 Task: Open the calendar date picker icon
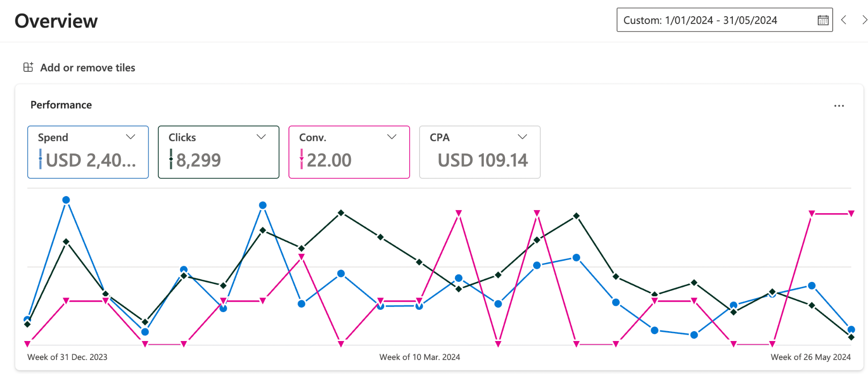[x=823, y=20]
